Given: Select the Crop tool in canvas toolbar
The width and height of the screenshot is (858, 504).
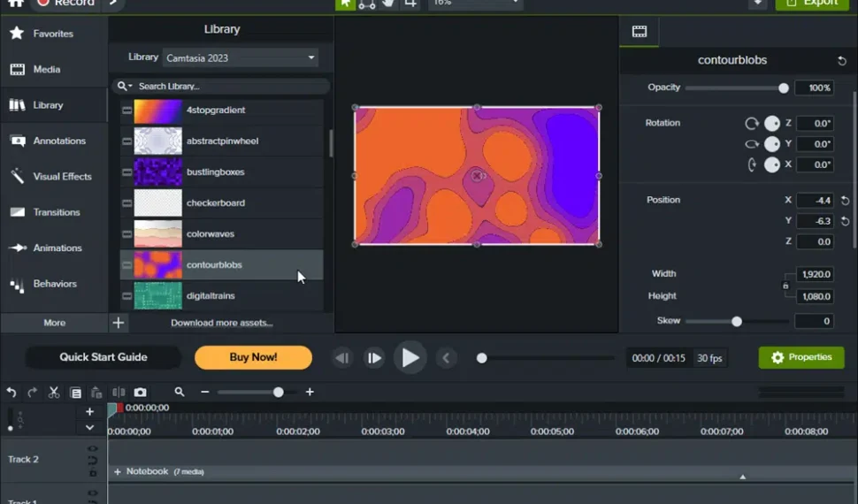Looking at the screenshot, I should click(410, 4).
